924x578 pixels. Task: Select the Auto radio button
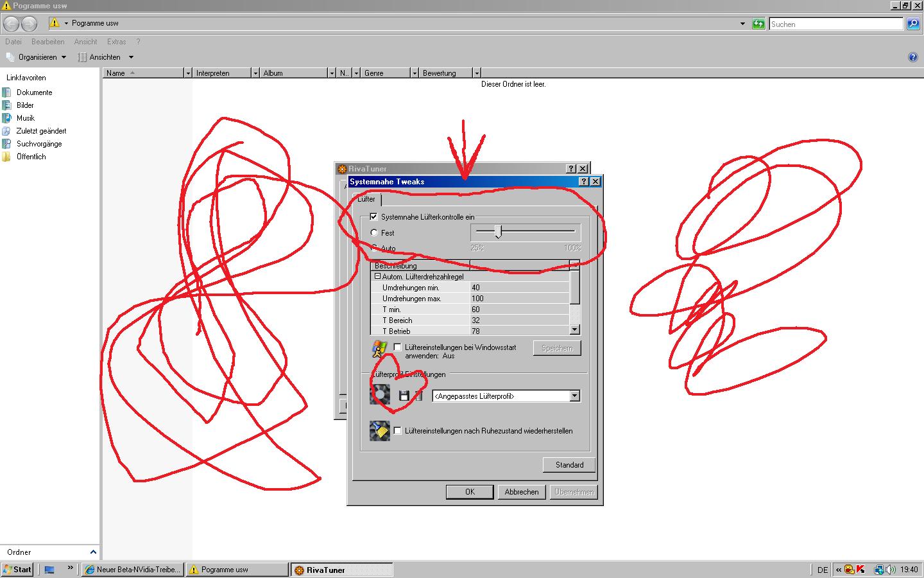pyautogui.click(x=374, y=248)
